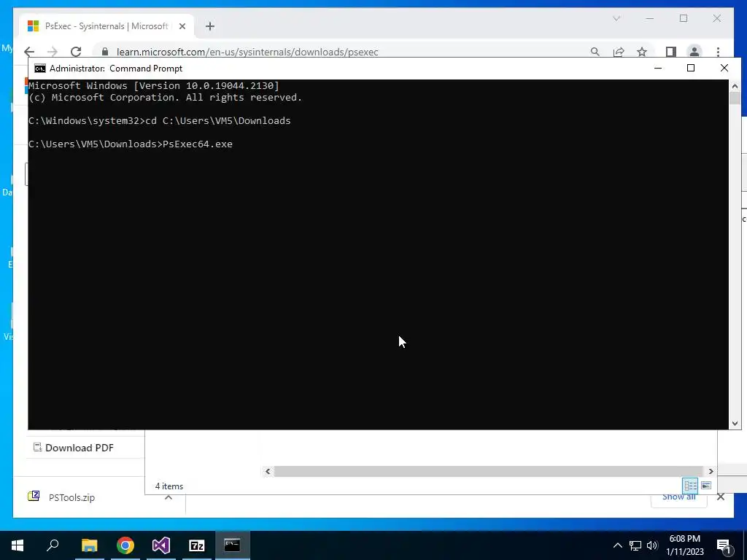Share this page via share icon
This screenshot has height=560, width=747.
(619, 52)
